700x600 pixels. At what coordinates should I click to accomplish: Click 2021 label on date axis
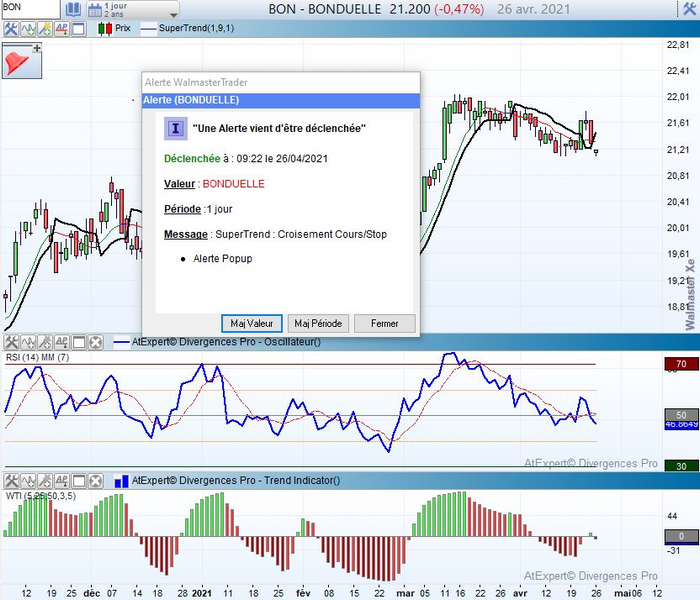coord(201,593)
